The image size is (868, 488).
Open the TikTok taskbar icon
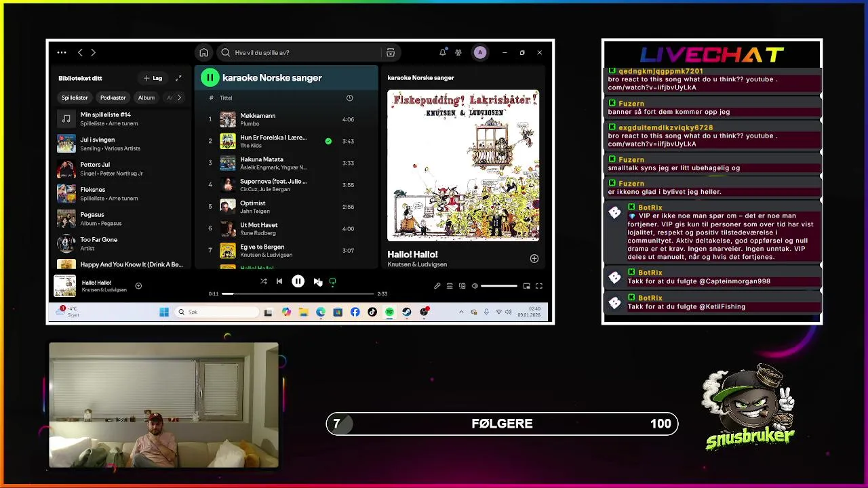372,312
